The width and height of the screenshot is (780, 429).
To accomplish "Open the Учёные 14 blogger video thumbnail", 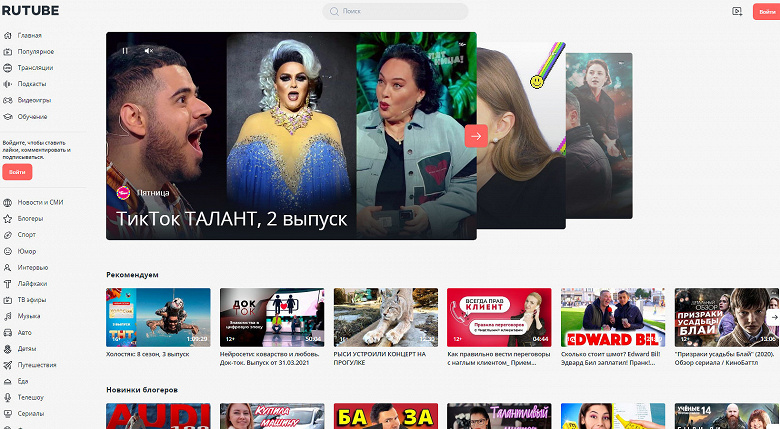I will (727, 416).
